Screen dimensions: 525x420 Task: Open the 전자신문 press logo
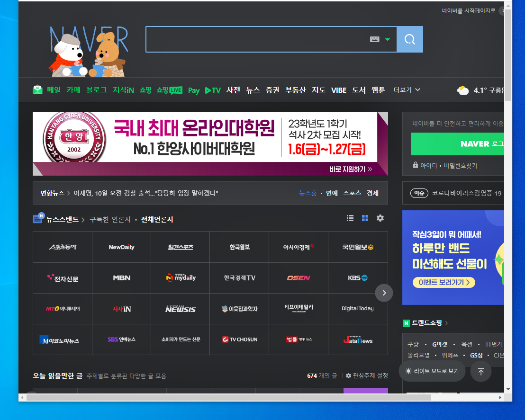pos(63,278)
